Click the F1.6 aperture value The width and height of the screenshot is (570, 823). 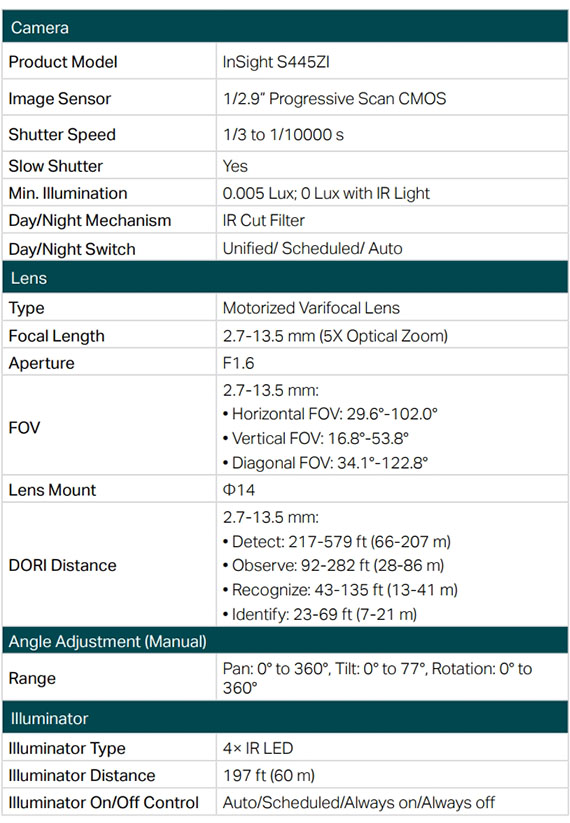coord(238,363)
